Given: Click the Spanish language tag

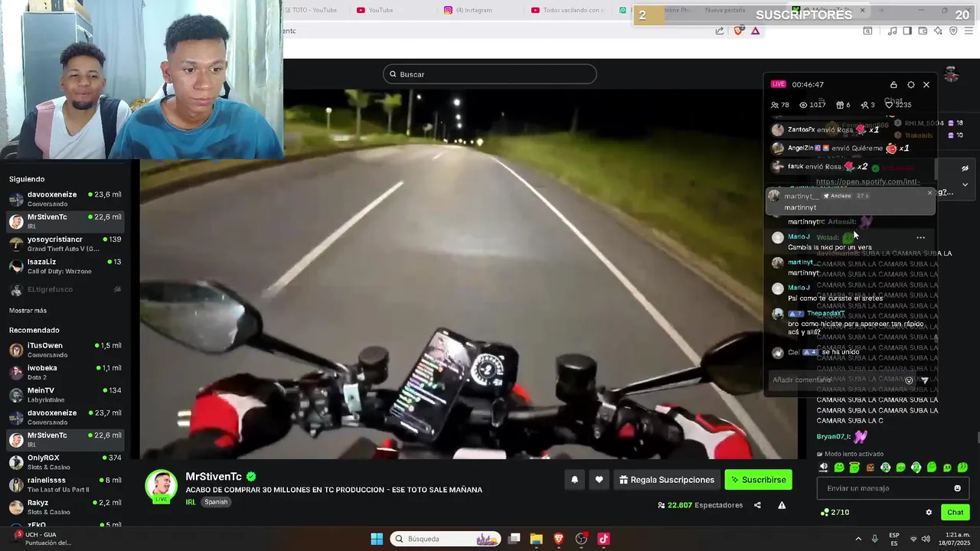Looking at the screenshot, I should pos(216,502).
